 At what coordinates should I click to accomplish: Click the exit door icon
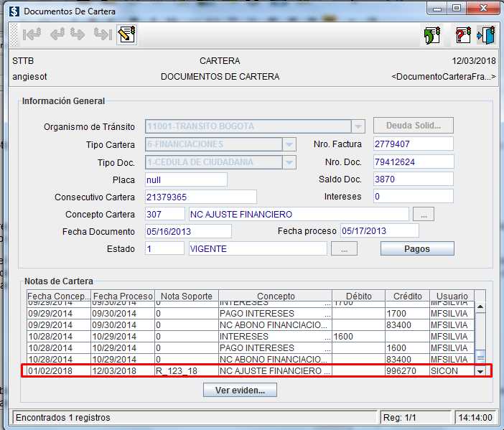(x=486, y=35)
